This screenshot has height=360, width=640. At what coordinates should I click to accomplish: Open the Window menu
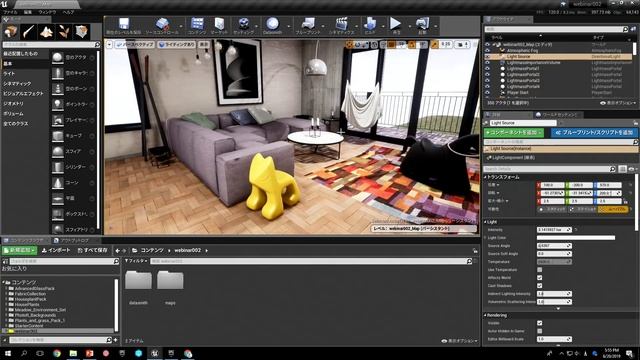click(x=47, y=12)
